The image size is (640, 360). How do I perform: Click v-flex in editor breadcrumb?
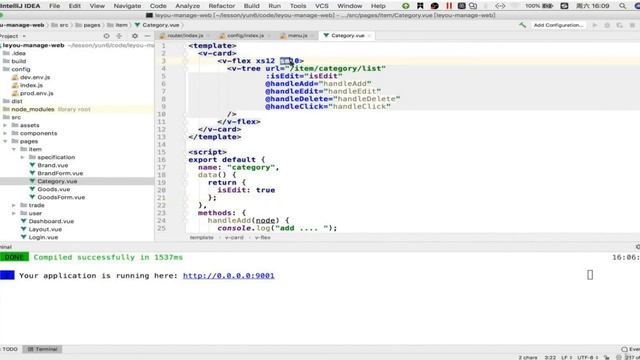tap(262, 238)
